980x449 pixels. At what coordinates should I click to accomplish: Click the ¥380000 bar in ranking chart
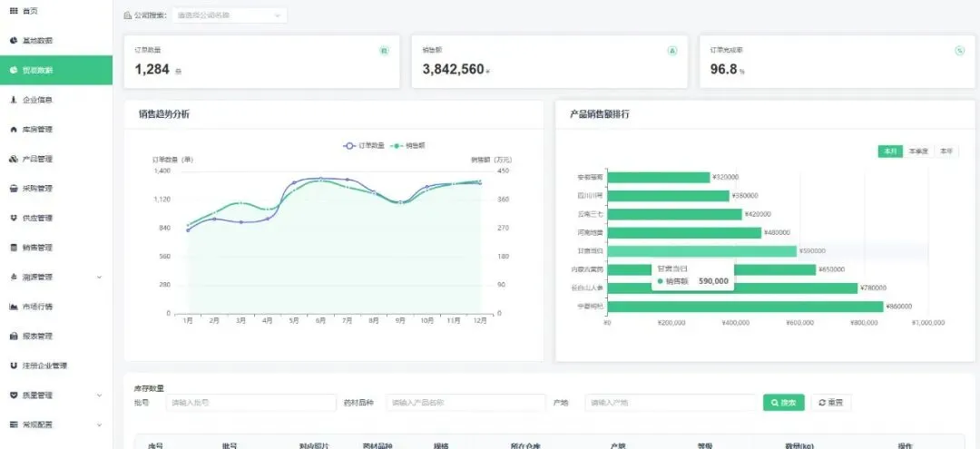tap(668, 195)
